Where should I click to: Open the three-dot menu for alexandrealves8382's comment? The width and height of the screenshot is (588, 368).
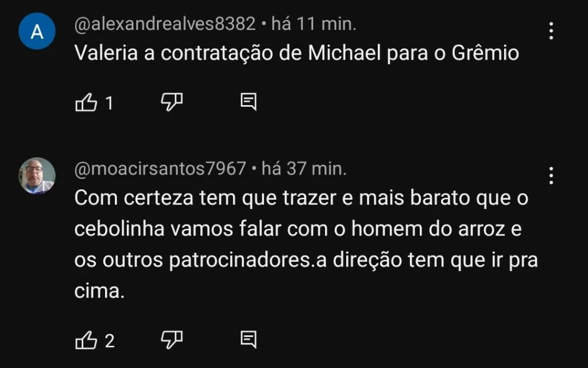551,31
